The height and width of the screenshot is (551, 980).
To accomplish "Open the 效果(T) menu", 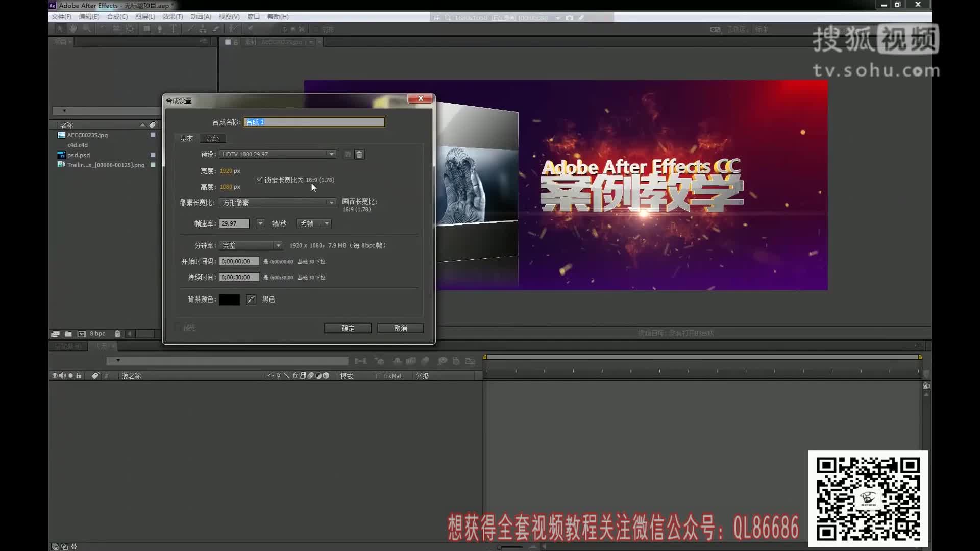I will click(173, 17).
